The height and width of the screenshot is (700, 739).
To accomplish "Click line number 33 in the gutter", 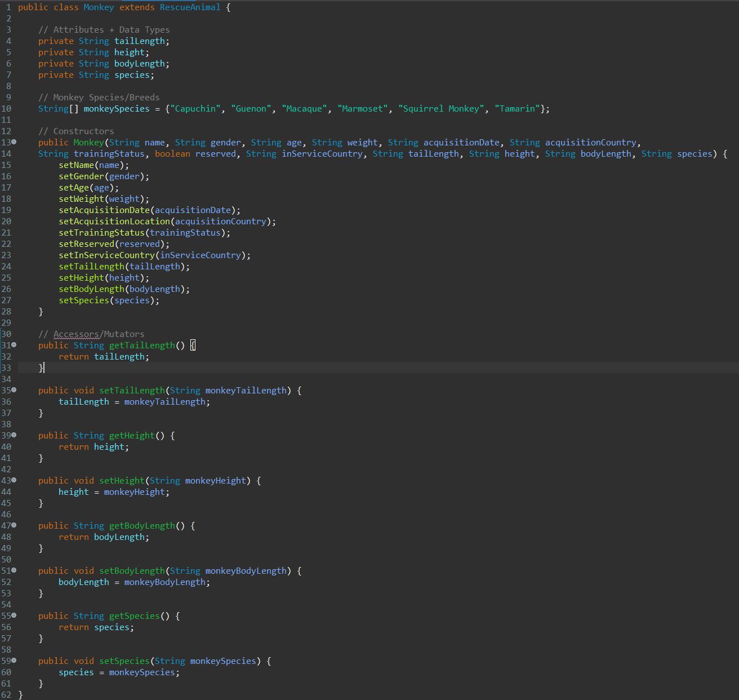I will tap(7, 367).
